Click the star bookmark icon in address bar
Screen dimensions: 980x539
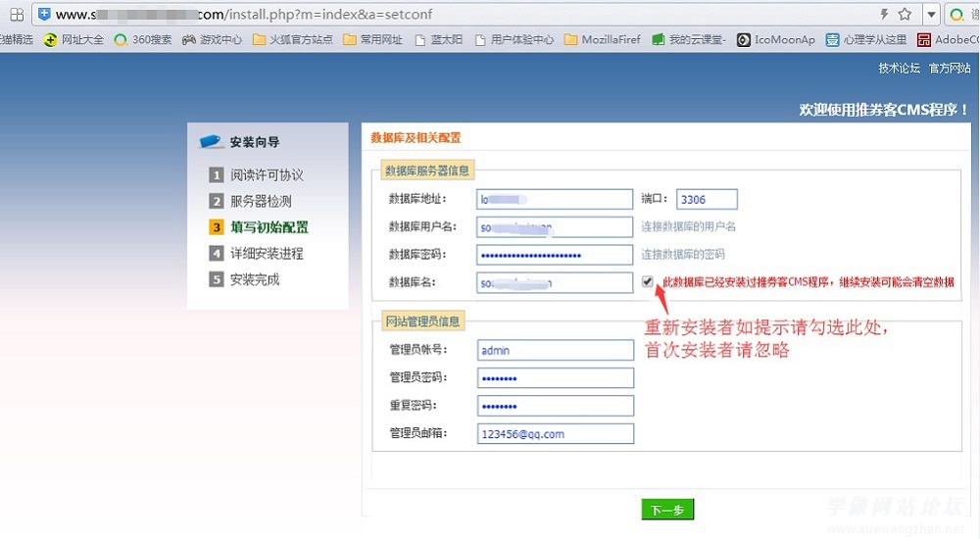[905, 15]
